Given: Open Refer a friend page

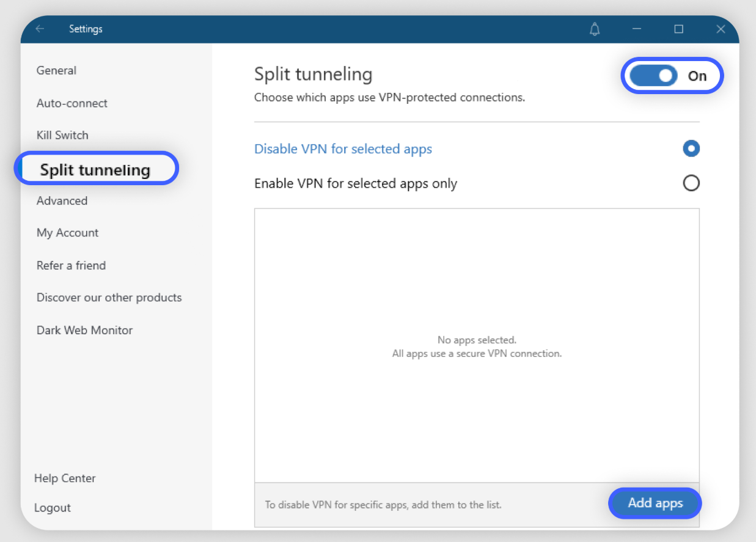Looking at the screenshot, I should [71, 265].
